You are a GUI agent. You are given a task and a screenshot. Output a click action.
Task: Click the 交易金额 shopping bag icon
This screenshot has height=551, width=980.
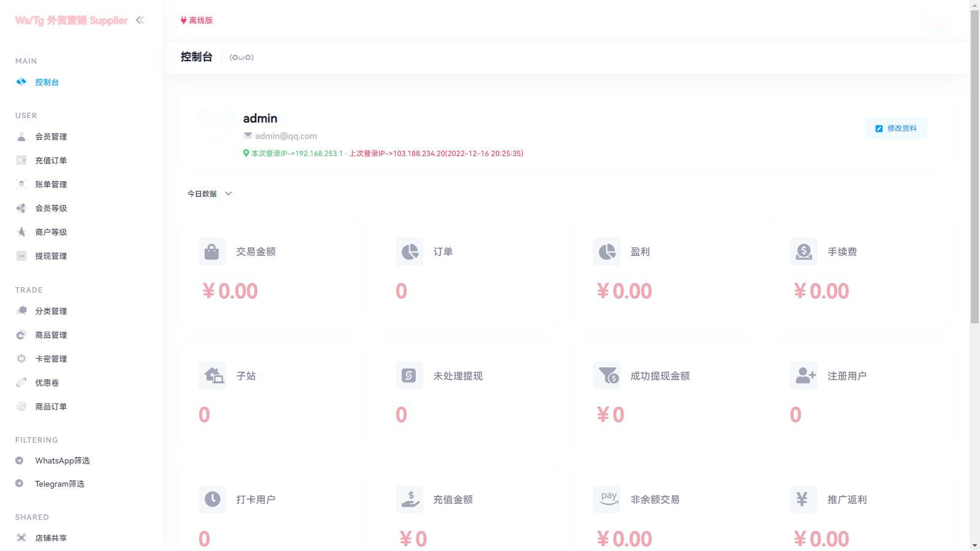coord(212,252)
